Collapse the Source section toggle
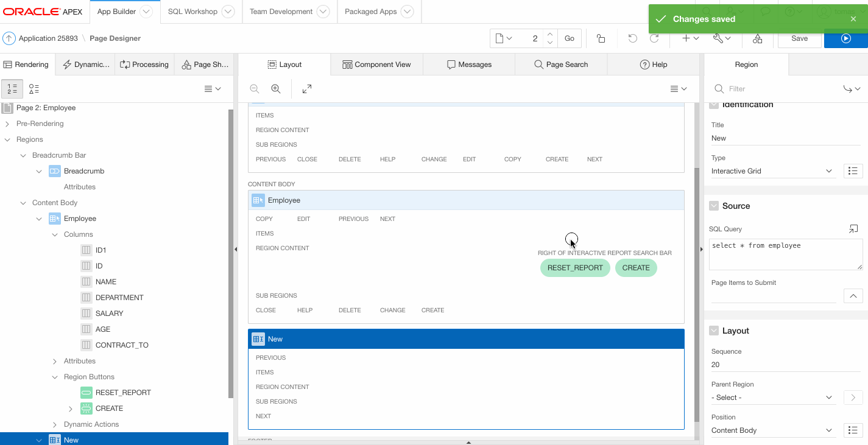Screen dimensions: 868x445 [x=714, y=206]
